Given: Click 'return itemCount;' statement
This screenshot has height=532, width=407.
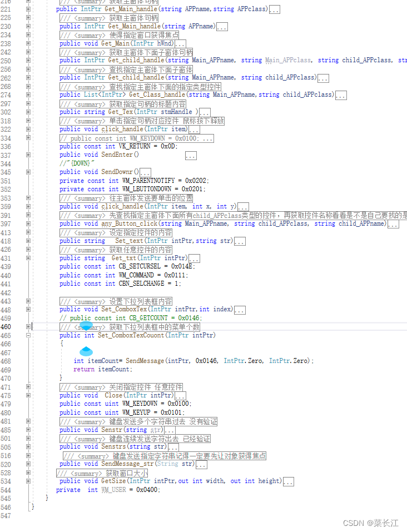Looking at the screenshot, I should pyautogui.click(x=103, y=369).
